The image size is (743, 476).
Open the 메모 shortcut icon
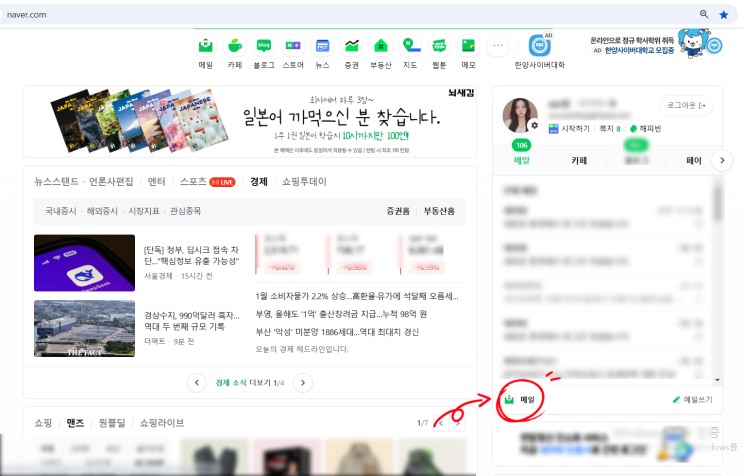pos(468,46)
